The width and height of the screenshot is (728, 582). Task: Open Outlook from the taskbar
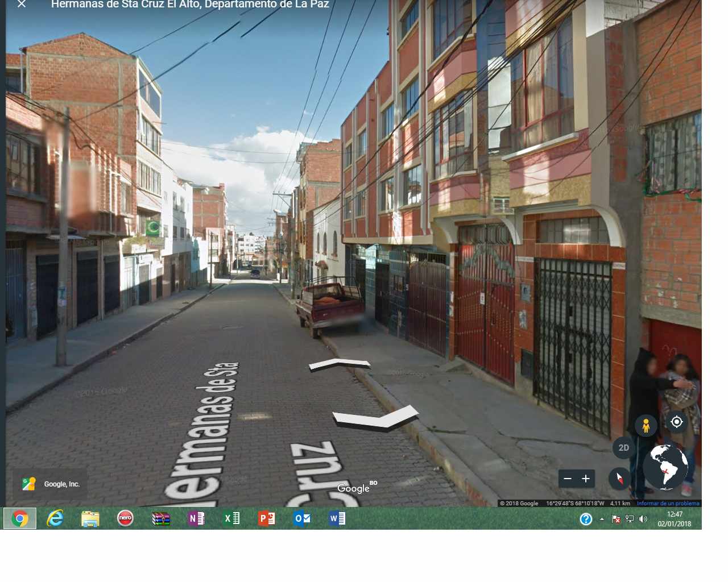[x=301, y=518]
